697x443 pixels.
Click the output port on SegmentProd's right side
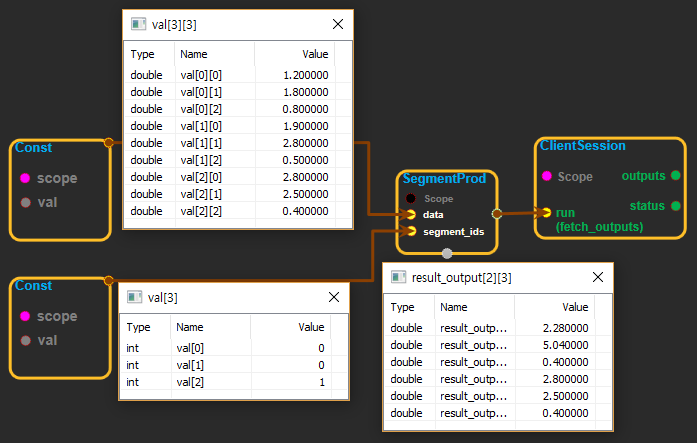497,213
